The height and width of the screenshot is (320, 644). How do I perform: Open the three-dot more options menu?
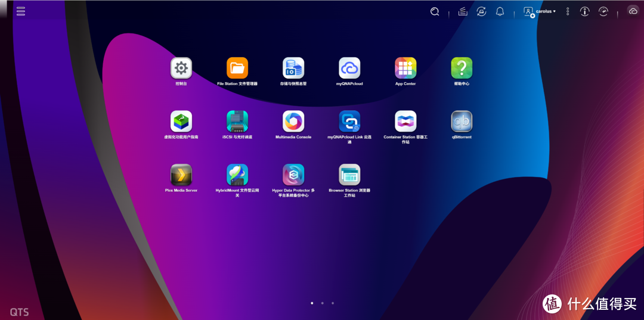(x=568, y=11)
